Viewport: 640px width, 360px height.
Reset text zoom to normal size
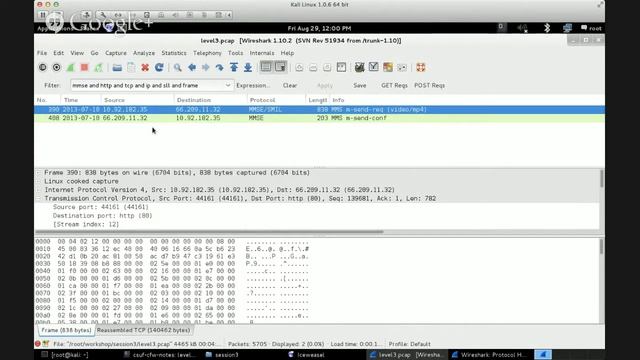point(327,67)
